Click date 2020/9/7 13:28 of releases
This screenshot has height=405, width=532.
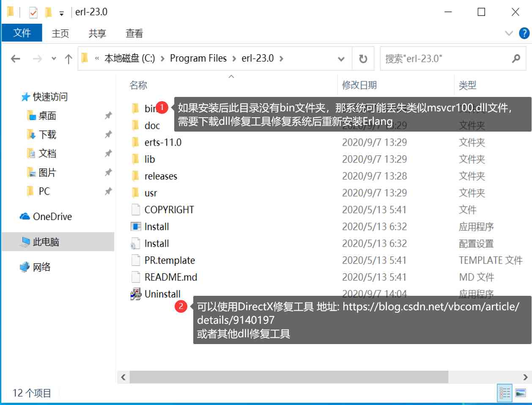(x=374, y=176)
